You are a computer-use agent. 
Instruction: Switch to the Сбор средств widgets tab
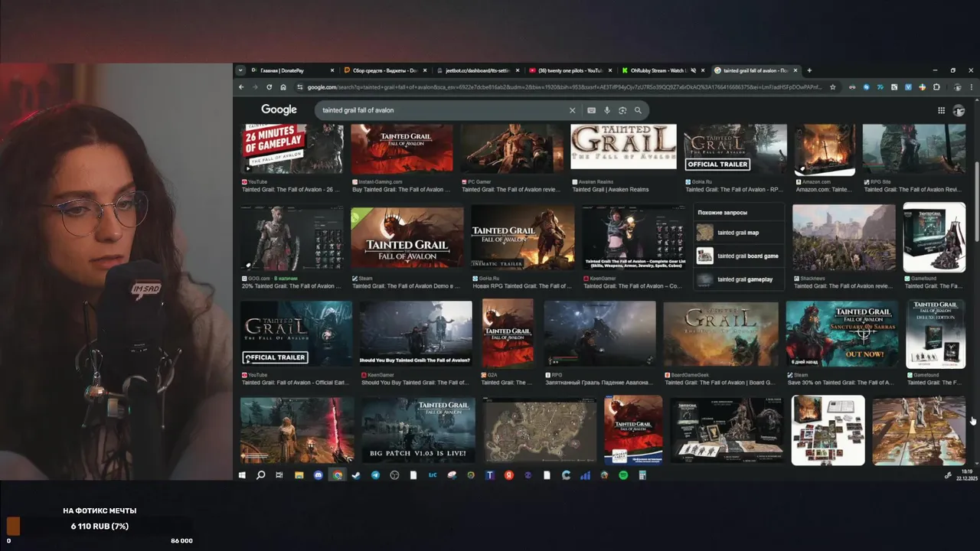click(x=385, y=70)
